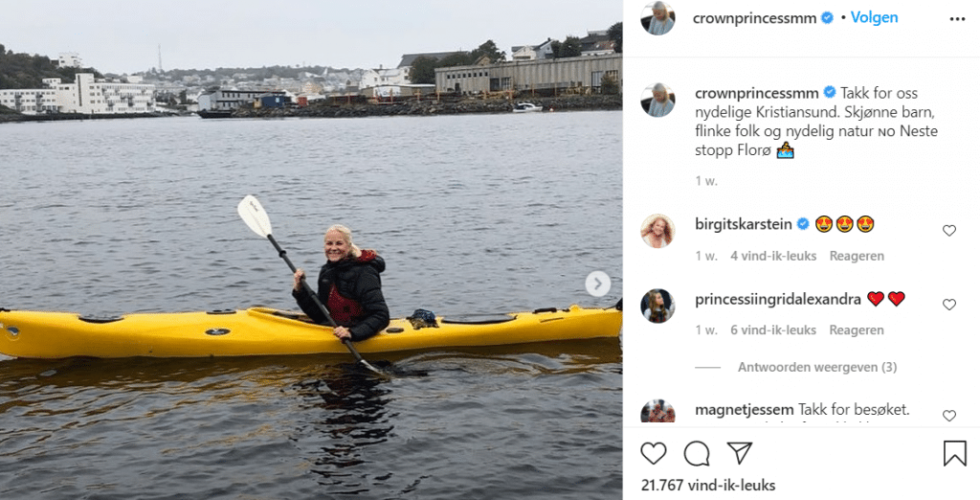Like princessingridalexandra's comment heart
This screenshot has width=980, height=500.
(949, 305)
